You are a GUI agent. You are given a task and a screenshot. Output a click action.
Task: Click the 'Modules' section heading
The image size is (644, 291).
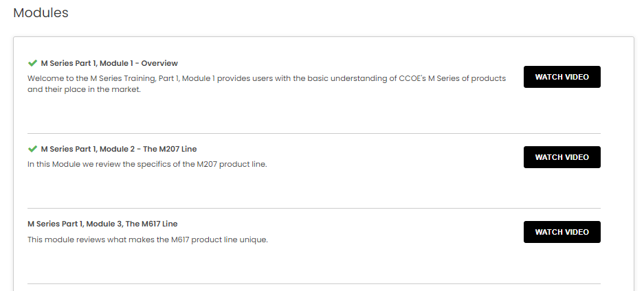point(41,13)
